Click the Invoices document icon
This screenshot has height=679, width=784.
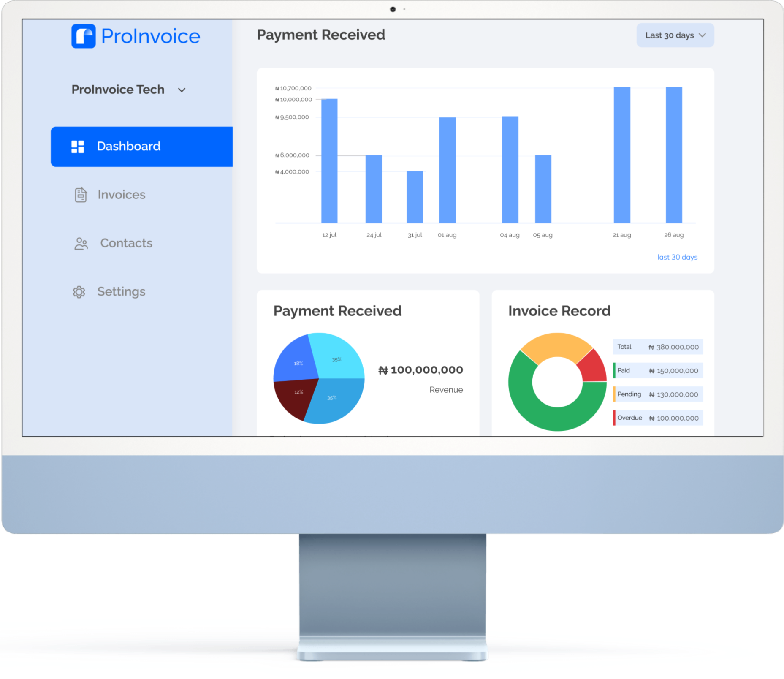pyautogui.click(x=81, y=195)
